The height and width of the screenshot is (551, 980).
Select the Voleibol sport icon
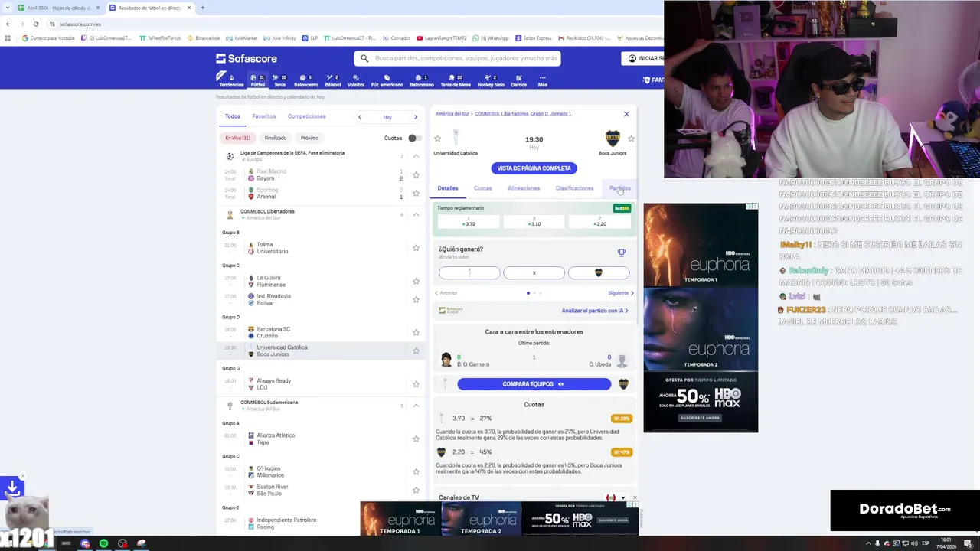[356, 80]
